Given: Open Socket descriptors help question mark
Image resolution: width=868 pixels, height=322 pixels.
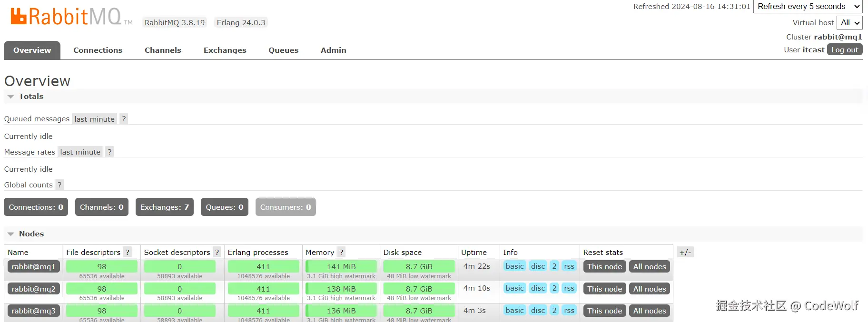Looking at the screenshot, I should point(217,252).
